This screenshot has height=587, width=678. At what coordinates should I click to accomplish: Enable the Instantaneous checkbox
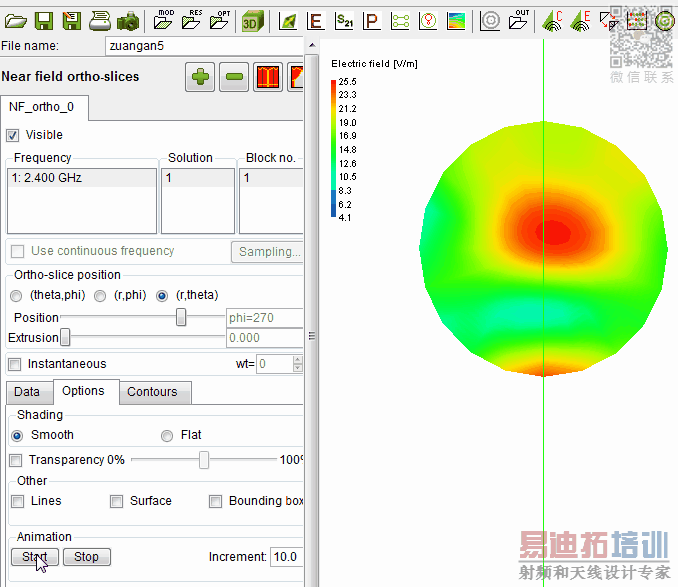coord(15,364)
